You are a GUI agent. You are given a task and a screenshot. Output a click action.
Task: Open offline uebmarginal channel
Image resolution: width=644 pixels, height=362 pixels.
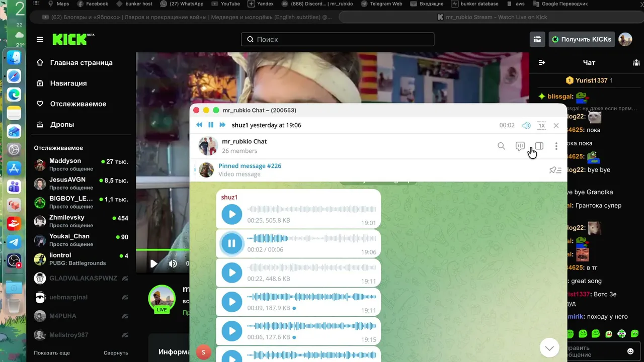[81, 297]
